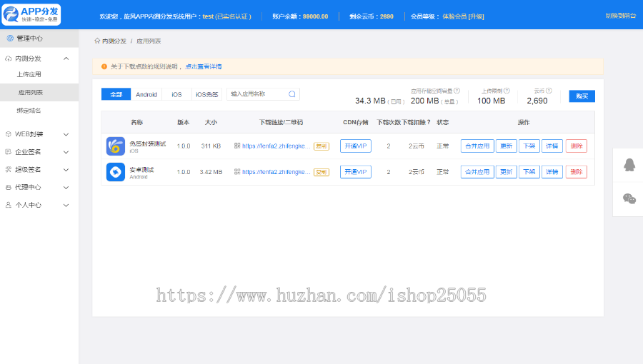Copy the link for 安卓测试

coord(321,173)
